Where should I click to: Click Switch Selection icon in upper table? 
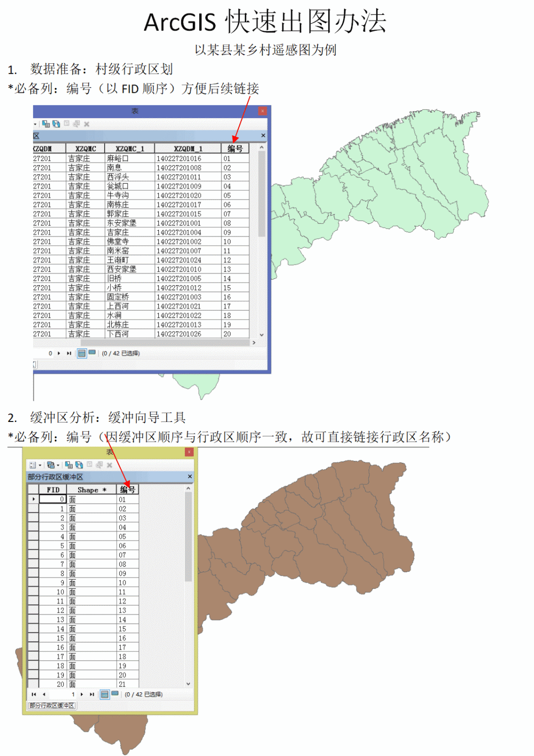(56, 124)
